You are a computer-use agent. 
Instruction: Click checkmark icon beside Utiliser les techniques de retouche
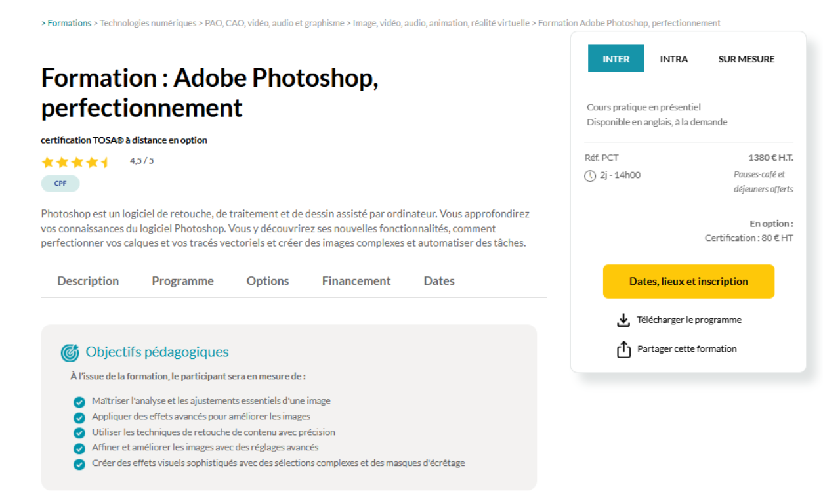[x=79, y=433]
